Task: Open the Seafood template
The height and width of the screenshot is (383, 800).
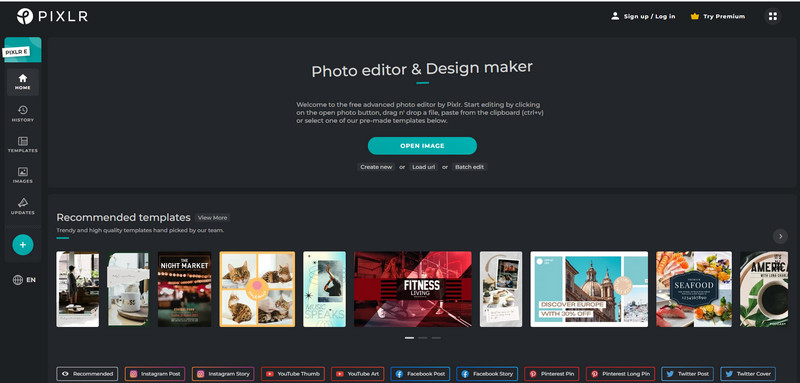Action: point(694,289)
